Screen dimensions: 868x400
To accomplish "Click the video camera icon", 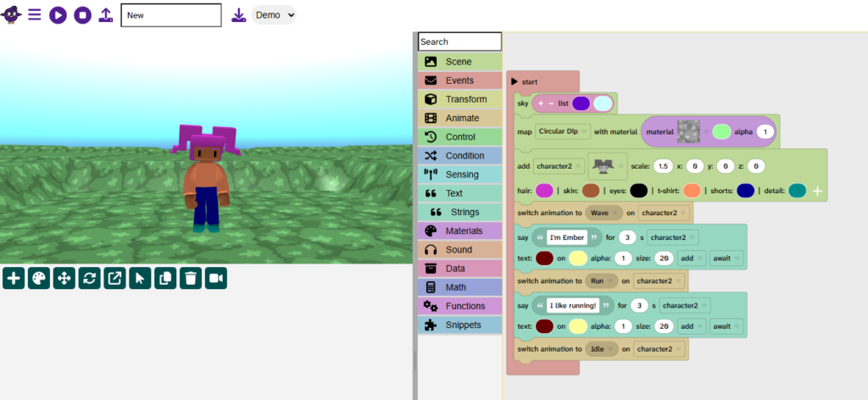I will [x=216, y=278].
